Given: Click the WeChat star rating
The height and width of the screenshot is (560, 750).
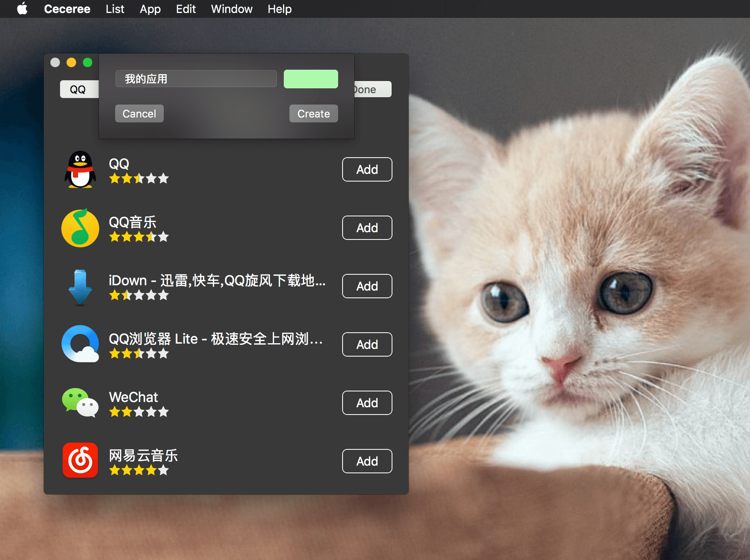Looking at the screenshot, I should coord(139,412).
